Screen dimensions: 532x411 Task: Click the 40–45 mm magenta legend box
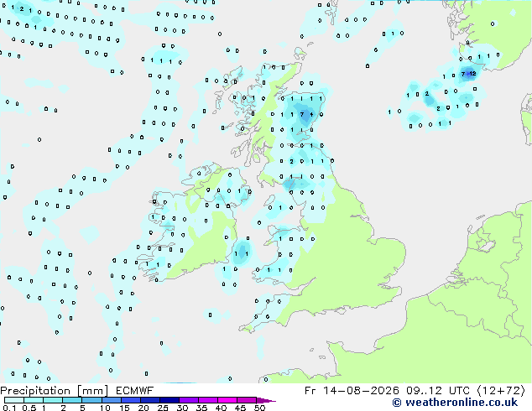tap(227, 400)
